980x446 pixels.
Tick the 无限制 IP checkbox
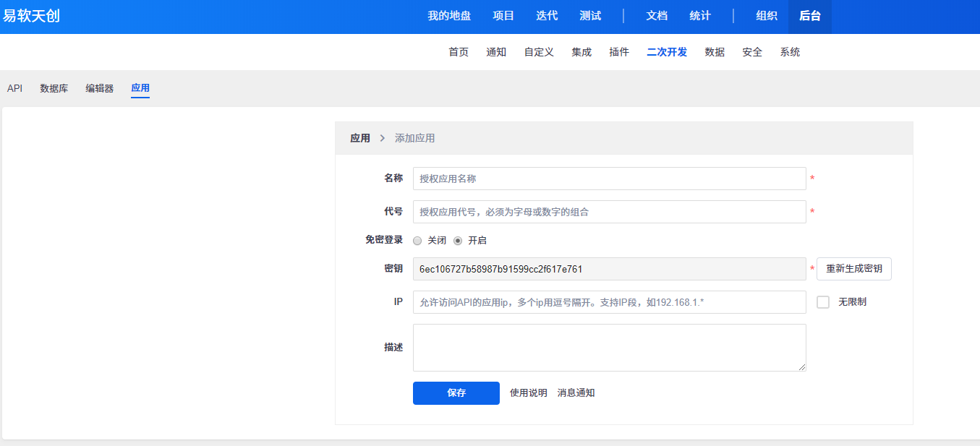coord(823,302)
